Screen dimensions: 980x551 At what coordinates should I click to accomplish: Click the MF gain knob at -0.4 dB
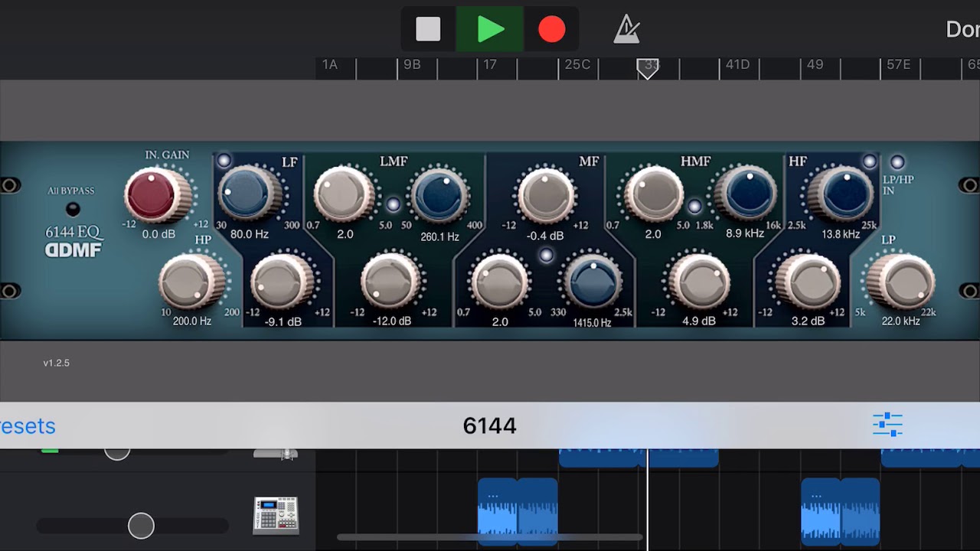coord(545,196)
